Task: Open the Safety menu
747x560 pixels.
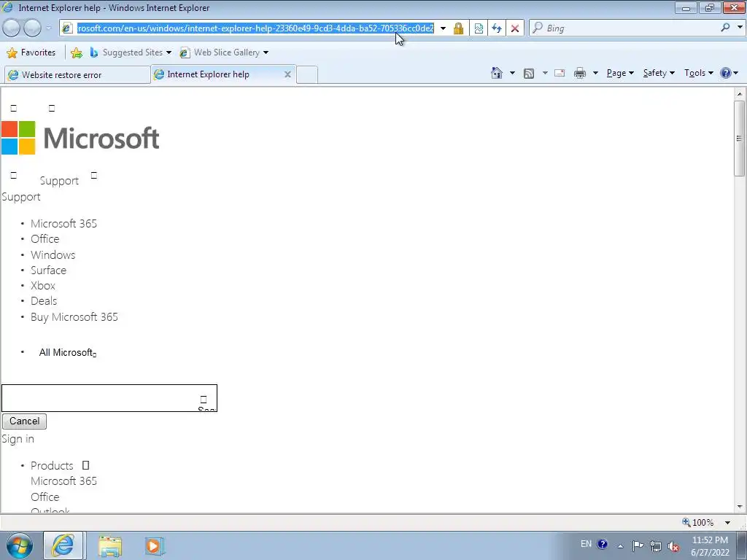Action: 659,73
